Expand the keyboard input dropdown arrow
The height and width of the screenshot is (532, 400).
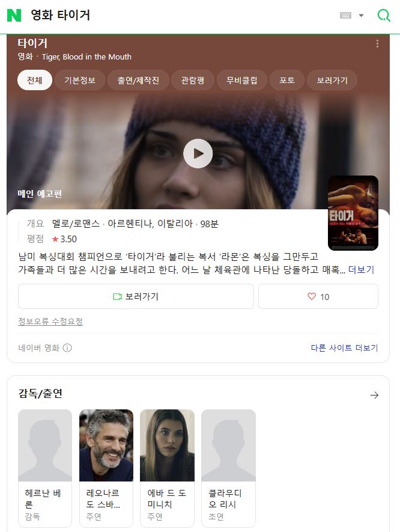tap(361, 16)
